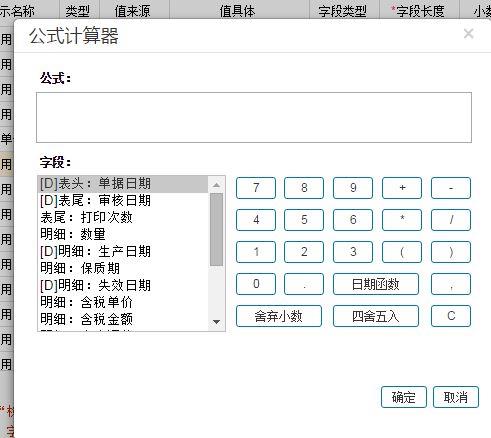This screenshot has height=438, width=491.
Task: Insert digit 9 into formula
Action: coord(353,188)
